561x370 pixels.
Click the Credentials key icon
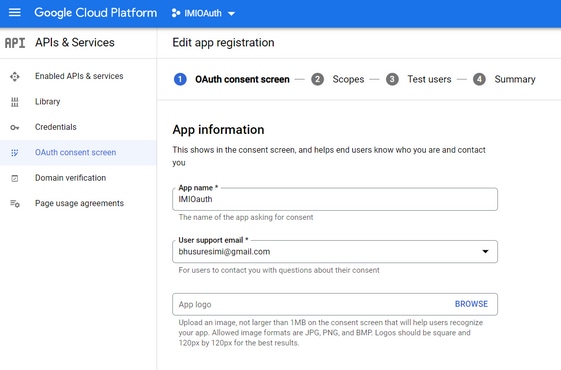15,127
